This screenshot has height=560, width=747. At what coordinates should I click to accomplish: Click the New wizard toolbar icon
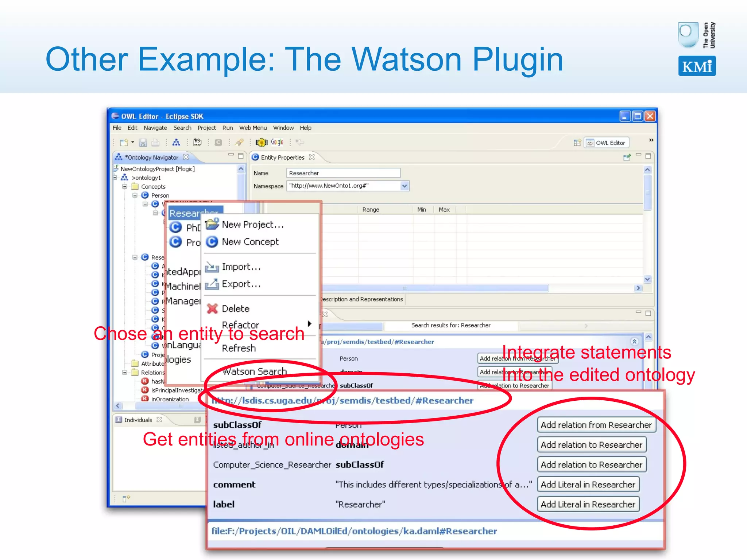point(124,143)
